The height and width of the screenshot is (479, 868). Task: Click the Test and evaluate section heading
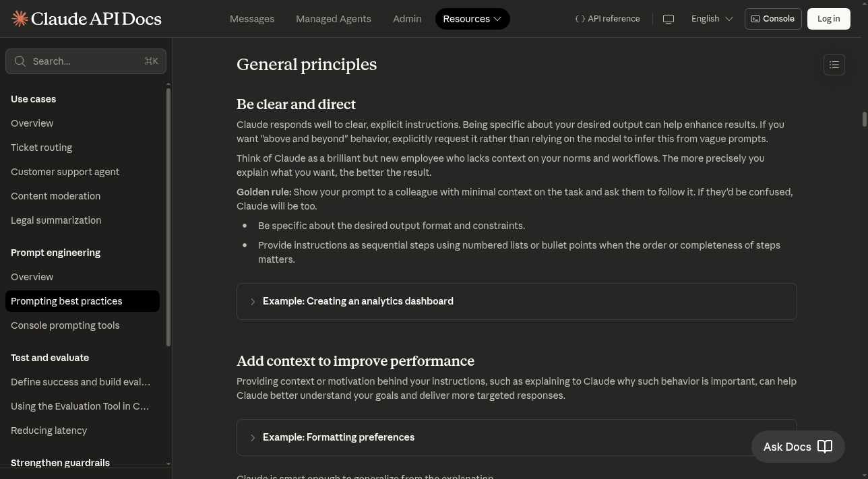(50, 358)
